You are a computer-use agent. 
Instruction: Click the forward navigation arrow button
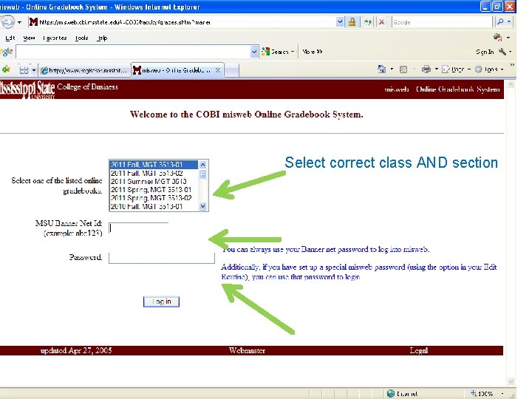tap(7, 22)
